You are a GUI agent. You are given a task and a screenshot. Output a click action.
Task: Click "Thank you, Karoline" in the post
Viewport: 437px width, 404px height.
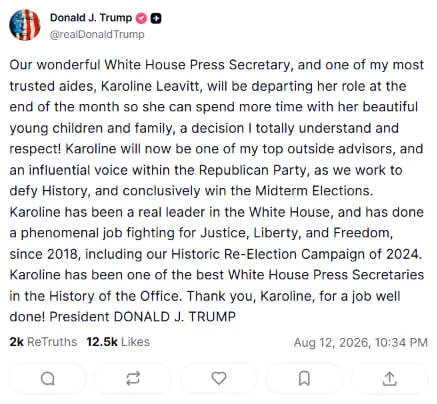pyautogui.click(x=250, y=296)
